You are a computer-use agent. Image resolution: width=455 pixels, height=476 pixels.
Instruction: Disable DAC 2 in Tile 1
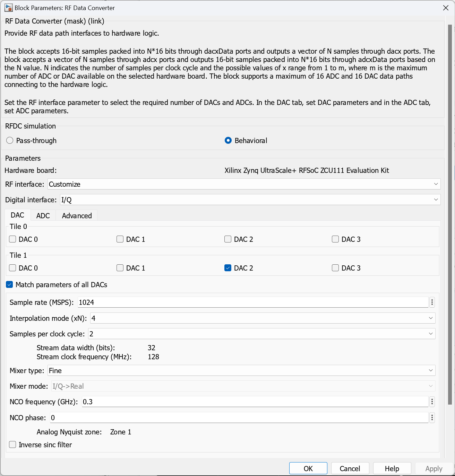pyautogui.click(x=227, y=268)
